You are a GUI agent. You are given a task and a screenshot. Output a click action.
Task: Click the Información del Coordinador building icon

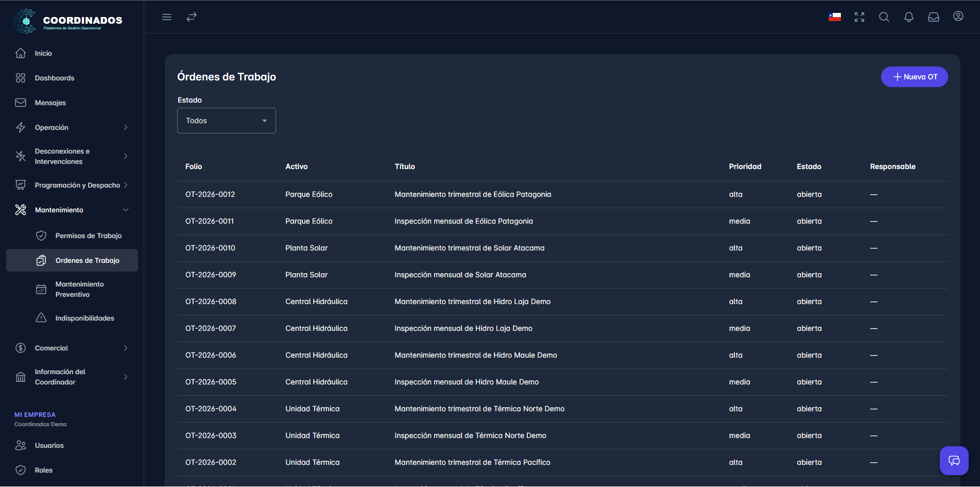click(21, 377)
